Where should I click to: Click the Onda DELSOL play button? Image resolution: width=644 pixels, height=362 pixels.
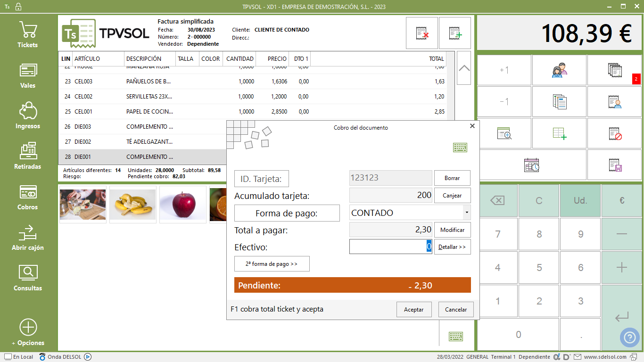pos(88,357)
